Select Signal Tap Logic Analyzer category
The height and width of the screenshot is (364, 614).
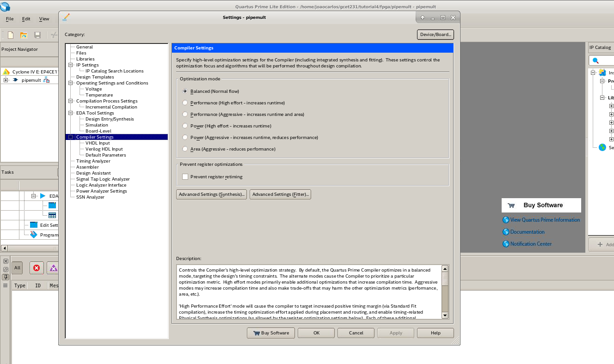point(103,179)
